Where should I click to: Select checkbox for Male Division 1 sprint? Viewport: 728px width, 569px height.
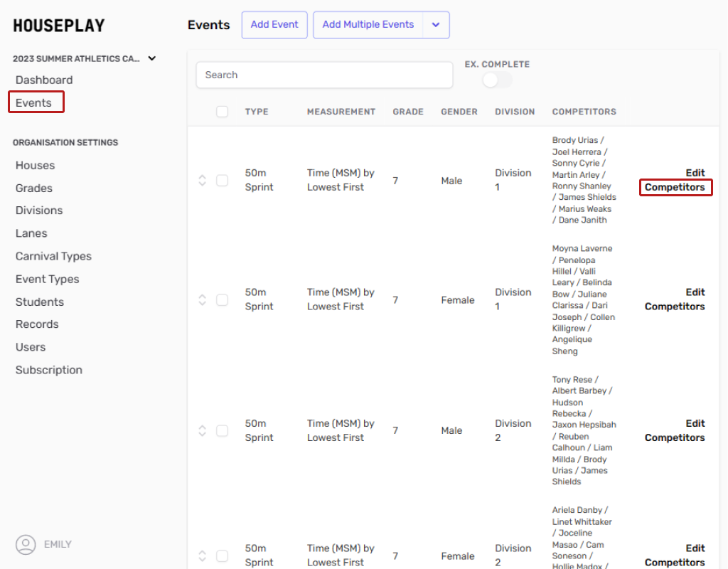[222, 181]
